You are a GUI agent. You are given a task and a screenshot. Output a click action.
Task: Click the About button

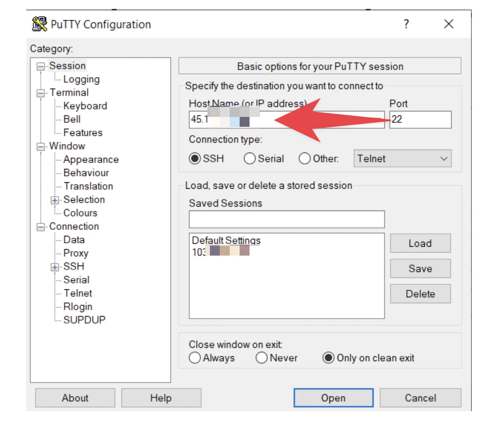75,398
